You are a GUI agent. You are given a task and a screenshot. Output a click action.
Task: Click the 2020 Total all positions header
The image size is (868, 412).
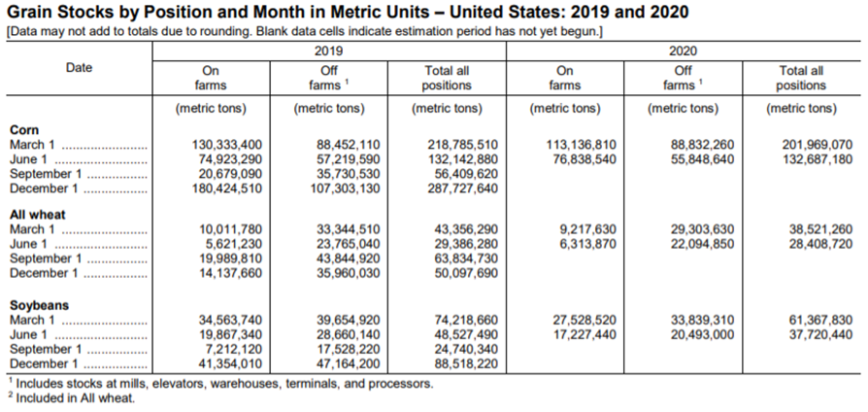tap(801, 78)
